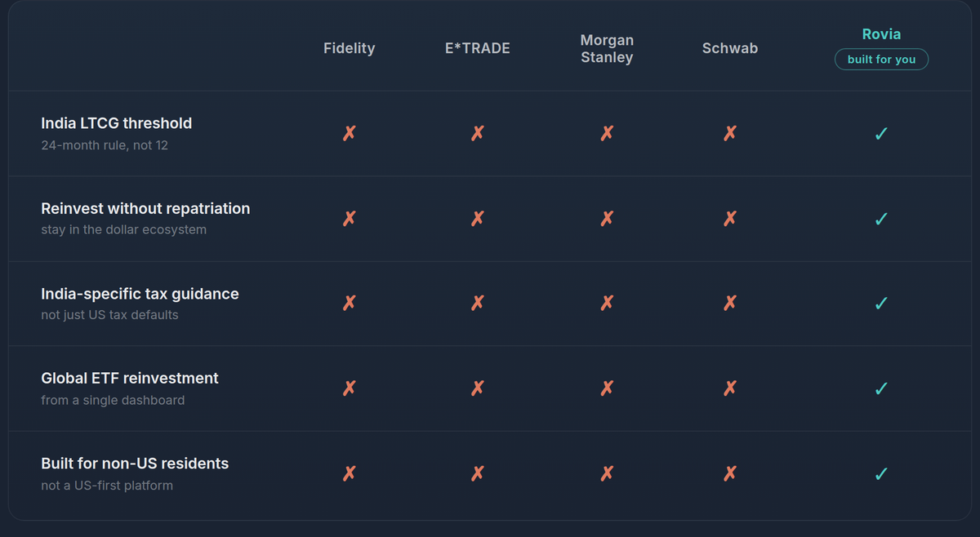Screen dimensions: 980x537
Task: Click 'not just US tax defaults' subtitle
Action: tap(109, 315)
